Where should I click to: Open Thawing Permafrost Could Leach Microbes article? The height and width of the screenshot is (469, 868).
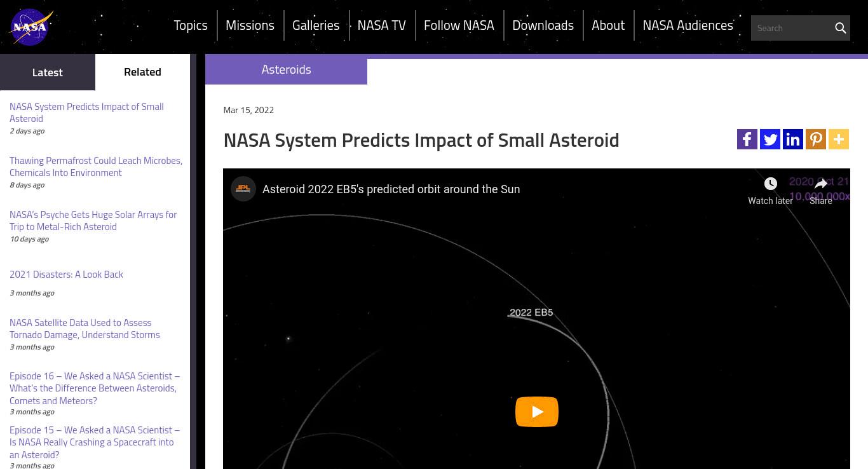click(96, 167)
